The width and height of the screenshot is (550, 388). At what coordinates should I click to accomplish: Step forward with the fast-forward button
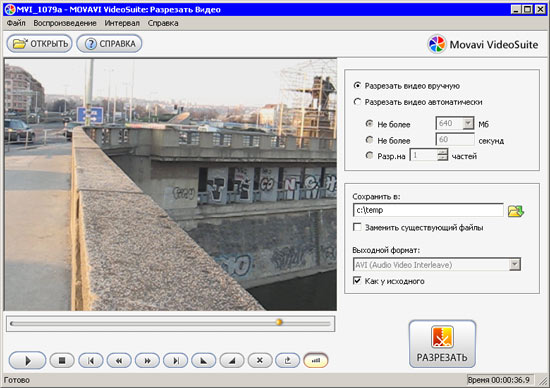tap(147, 360)
